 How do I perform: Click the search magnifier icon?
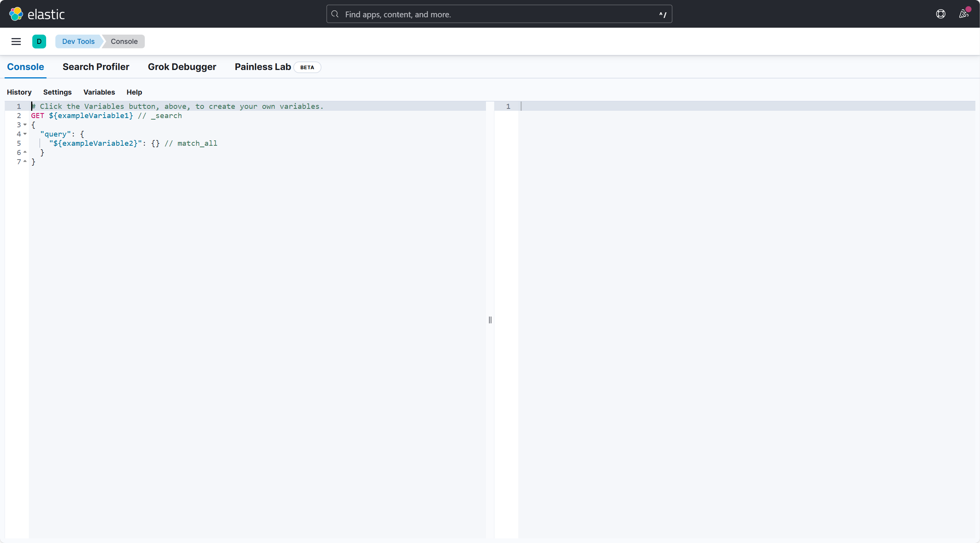click(335, 14)
